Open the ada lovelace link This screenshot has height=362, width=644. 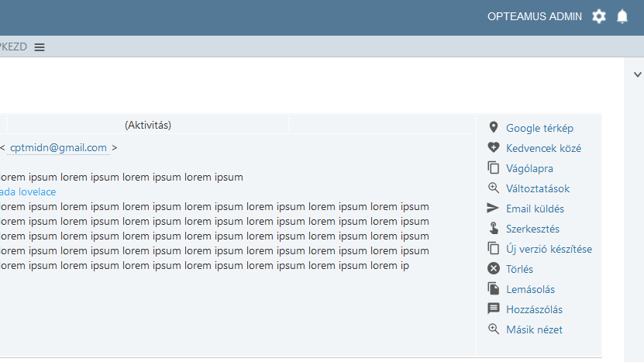tap(28, 191)
